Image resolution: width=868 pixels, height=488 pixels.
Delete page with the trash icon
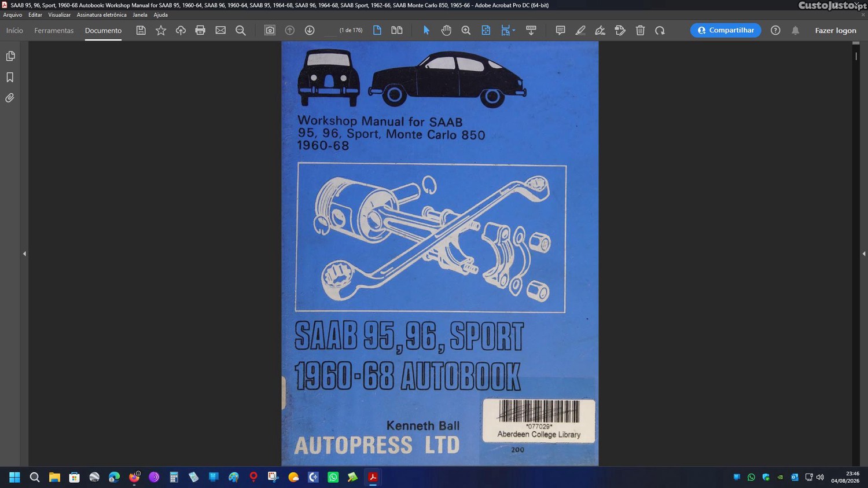(640, 30)
